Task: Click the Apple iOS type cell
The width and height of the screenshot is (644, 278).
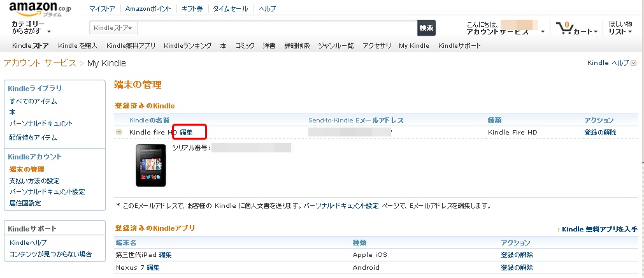Action: [370, 255]
